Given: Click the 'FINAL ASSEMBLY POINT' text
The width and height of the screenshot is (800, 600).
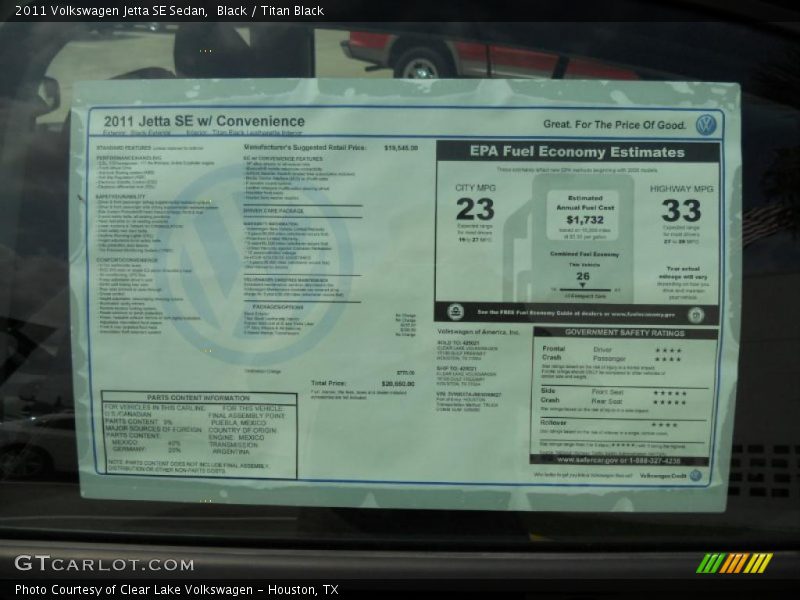Looking at the screenshot, I should [x=246, y=416].
